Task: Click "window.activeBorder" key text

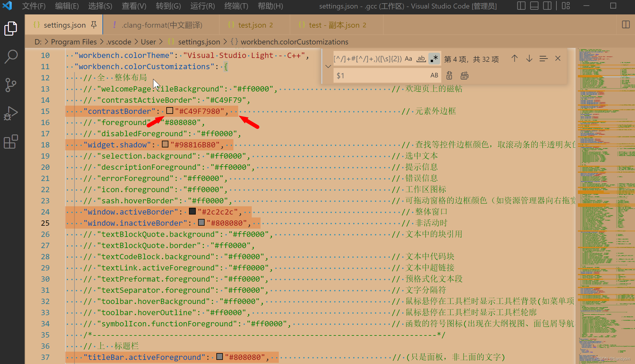Action: (131, 212)
